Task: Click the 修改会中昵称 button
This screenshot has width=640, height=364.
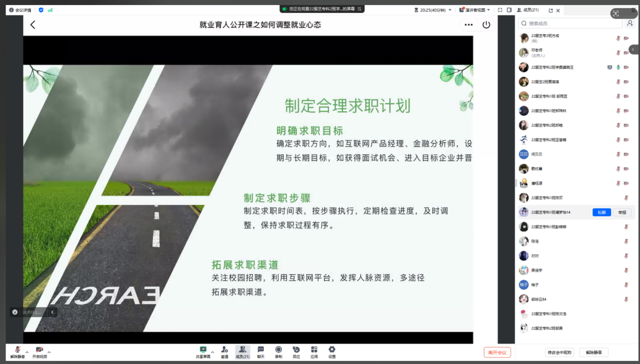Action: pos(559,352)
